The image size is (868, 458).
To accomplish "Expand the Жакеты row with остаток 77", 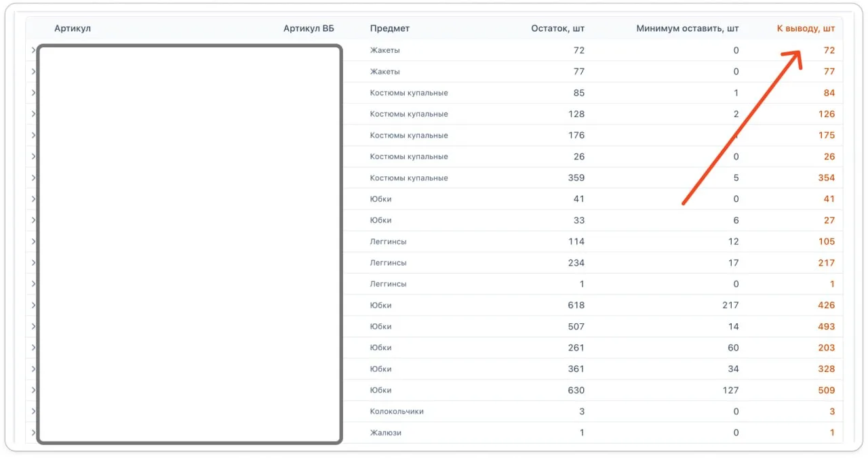I will [33, 71].
